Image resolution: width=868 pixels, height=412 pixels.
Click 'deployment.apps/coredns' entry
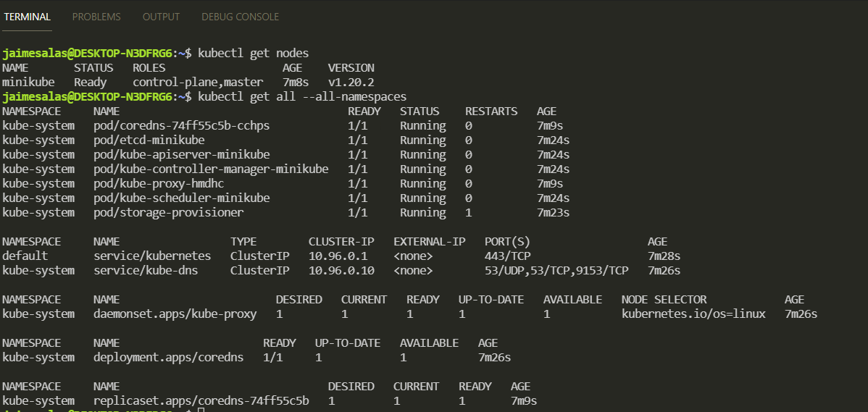(168, 357)
